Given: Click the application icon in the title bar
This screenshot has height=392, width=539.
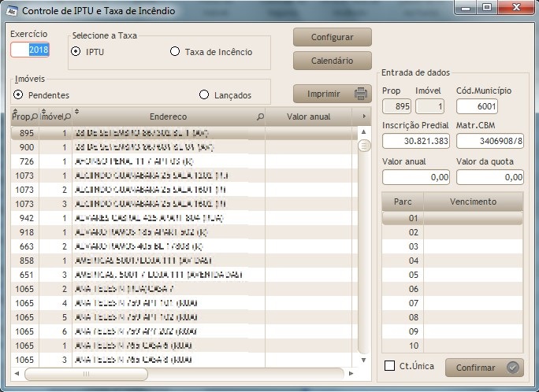Looking at the screenshot, I should tap(11, 11).
